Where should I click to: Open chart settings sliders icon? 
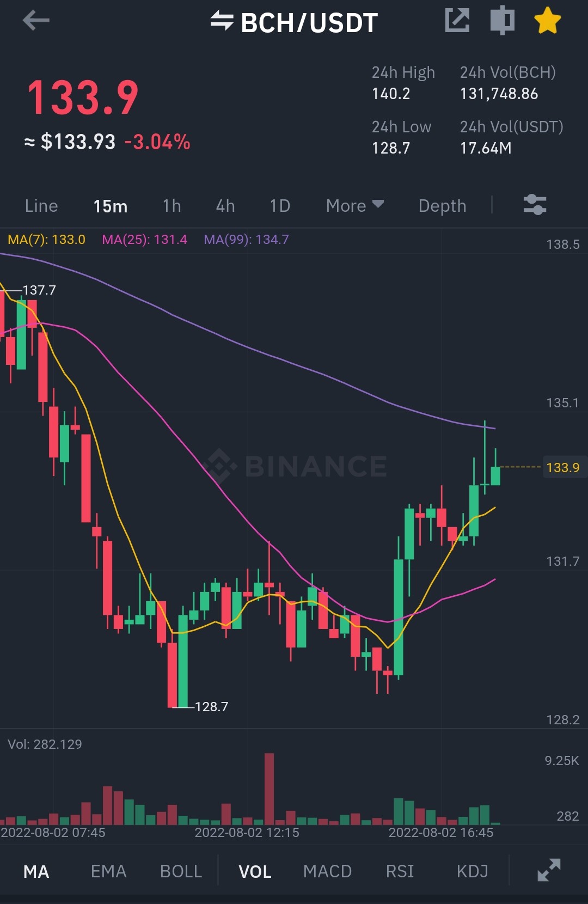(535, 205)
